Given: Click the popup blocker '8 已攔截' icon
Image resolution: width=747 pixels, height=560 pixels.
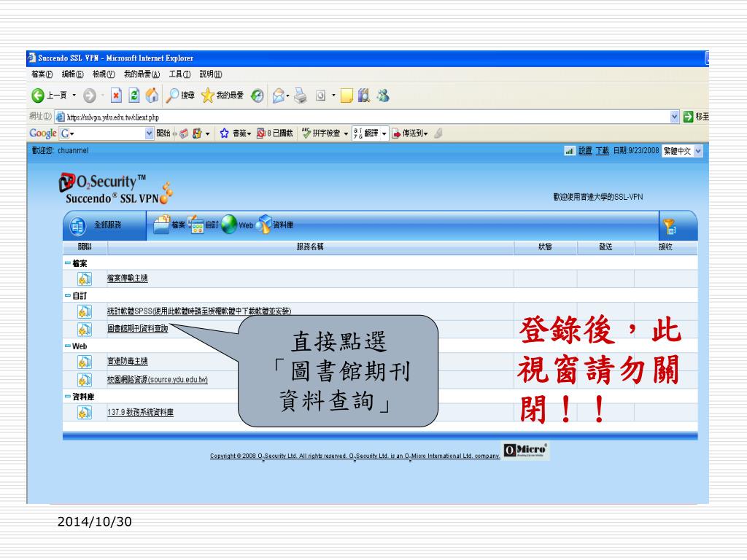Looking at the screenshot, I should (260, 133).
